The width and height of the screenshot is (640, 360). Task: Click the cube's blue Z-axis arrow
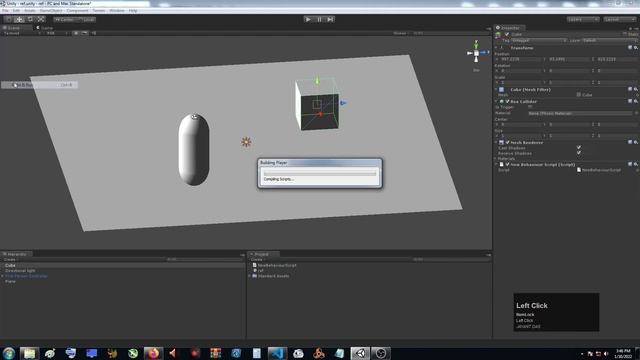(343, 103)
